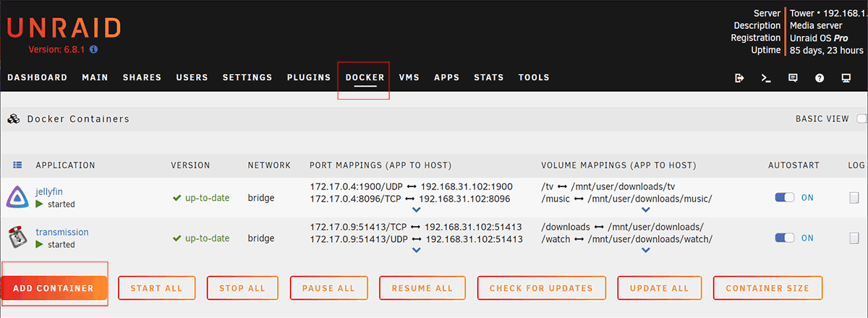Open the Dashboard menu tab
The height and width of the screenshot is (318, 868).
37,77
